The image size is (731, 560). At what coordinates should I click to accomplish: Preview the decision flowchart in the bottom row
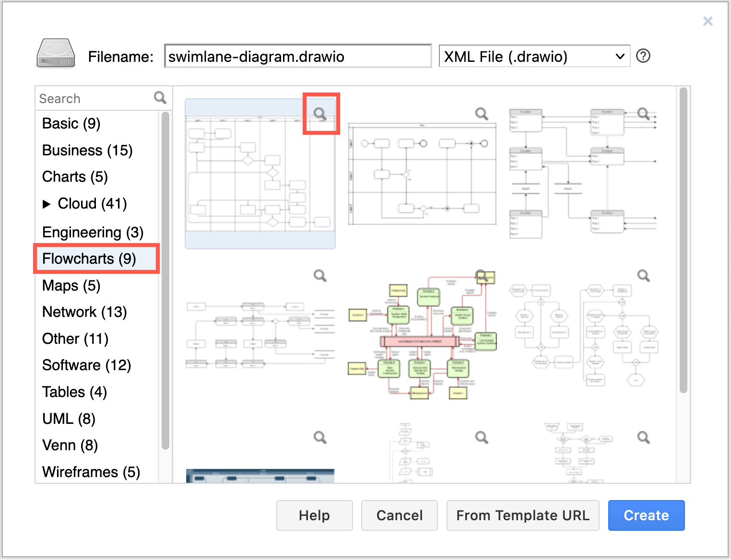click(482, 437)
